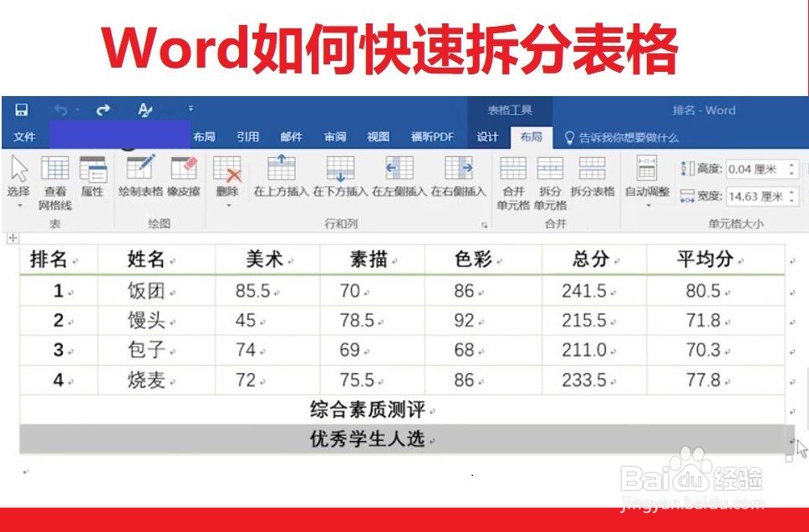Open table 属性 properties

(x=93, y=177)
